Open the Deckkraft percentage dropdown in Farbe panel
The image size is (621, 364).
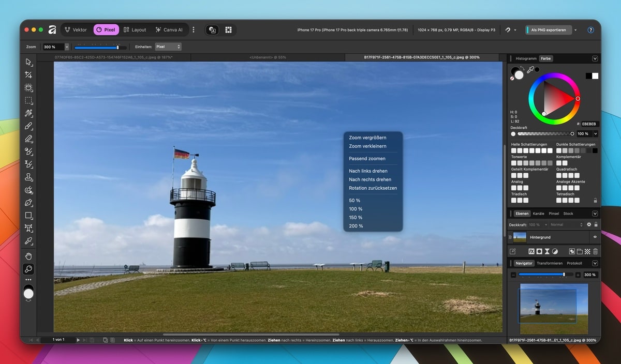[x=595, y=133]
